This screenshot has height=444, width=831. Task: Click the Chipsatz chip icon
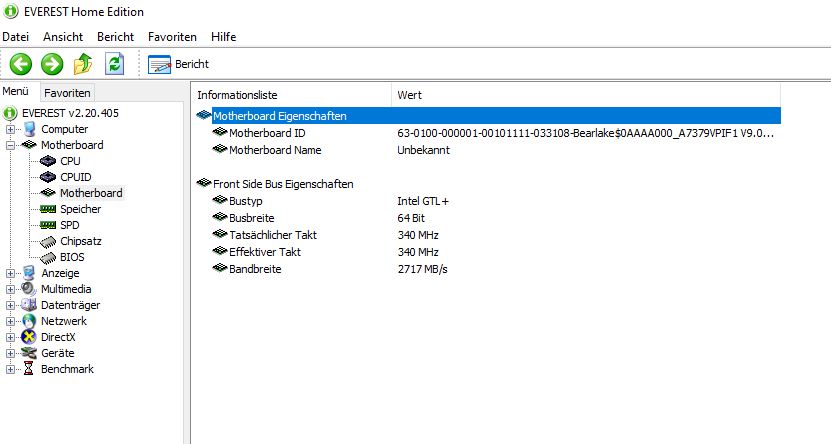click(48, 241)
